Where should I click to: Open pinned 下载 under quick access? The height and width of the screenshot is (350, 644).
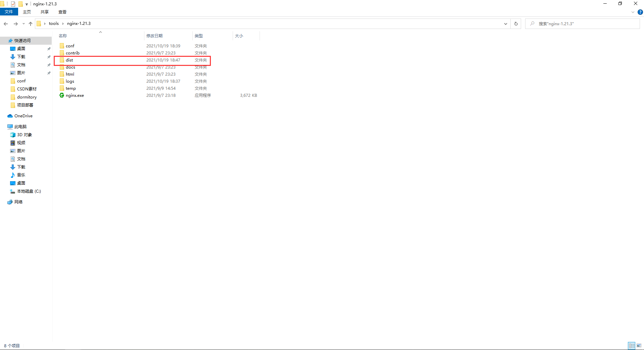(x=21, y=56)
